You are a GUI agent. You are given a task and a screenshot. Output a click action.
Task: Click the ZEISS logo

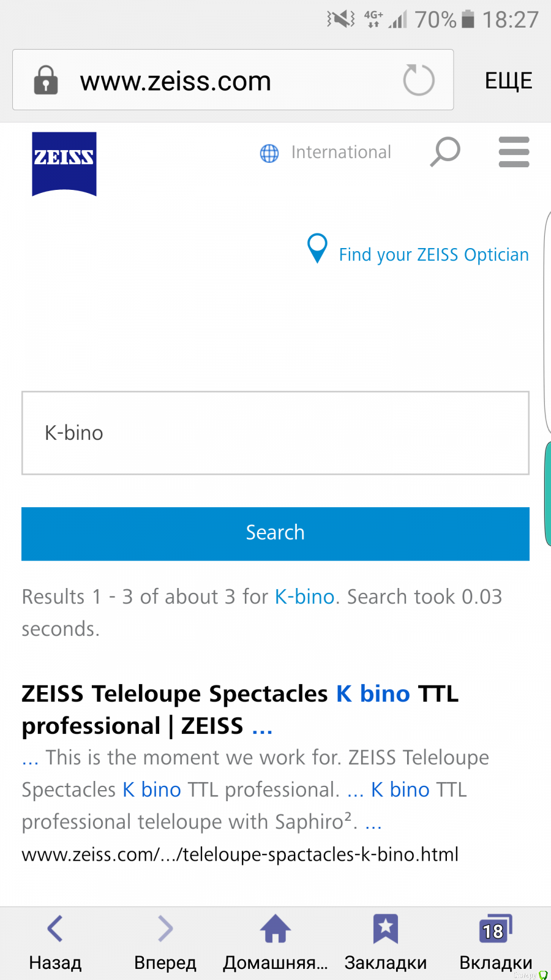[x=64, y=164]
